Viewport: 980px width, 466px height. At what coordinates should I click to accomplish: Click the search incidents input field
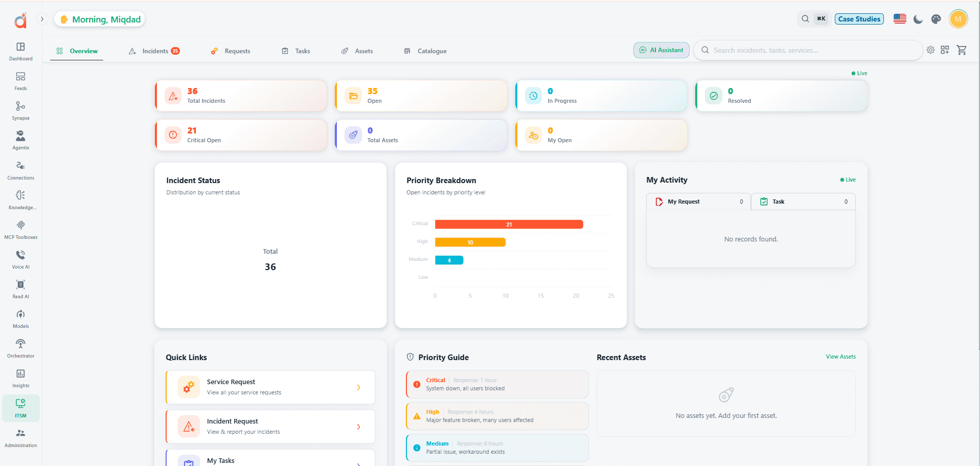click(x=808, y=50)
